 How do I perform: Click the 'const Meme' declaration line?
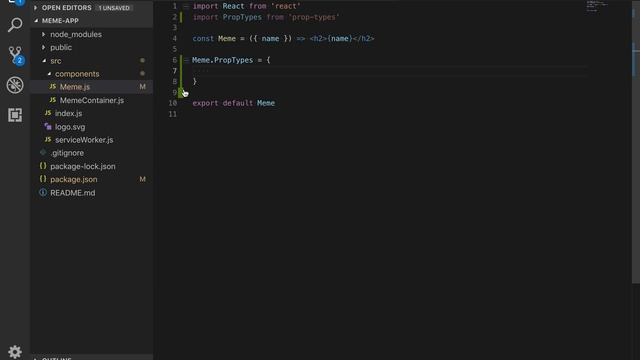[x=283, y=39]
